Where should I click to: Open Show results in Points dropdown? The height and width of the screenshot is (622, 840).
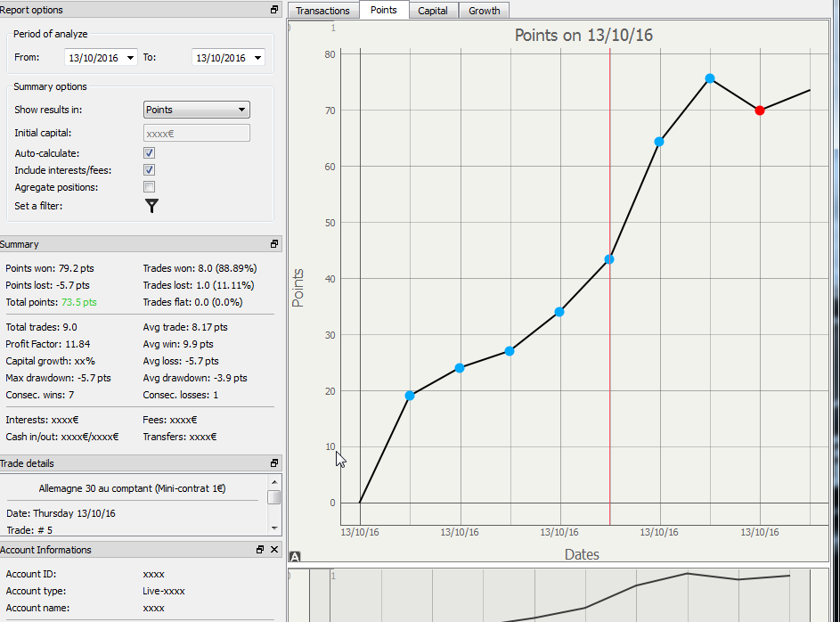(x=197, y=110)
